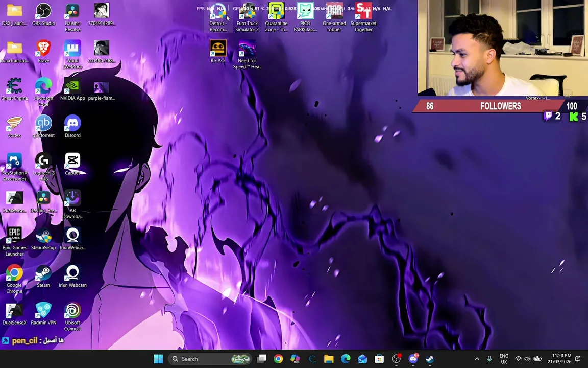
Task: Open the Windows Start menu
Action: 158,359
